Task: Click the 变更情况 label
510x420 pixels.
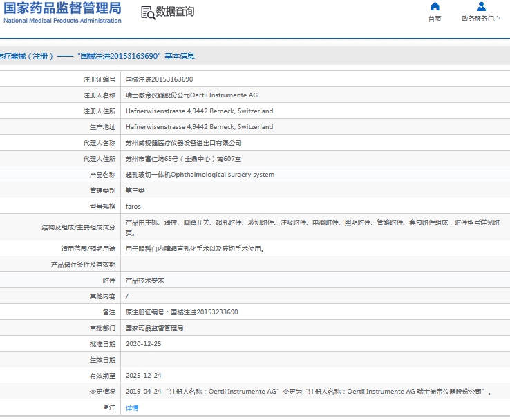Action: [102, 392]
